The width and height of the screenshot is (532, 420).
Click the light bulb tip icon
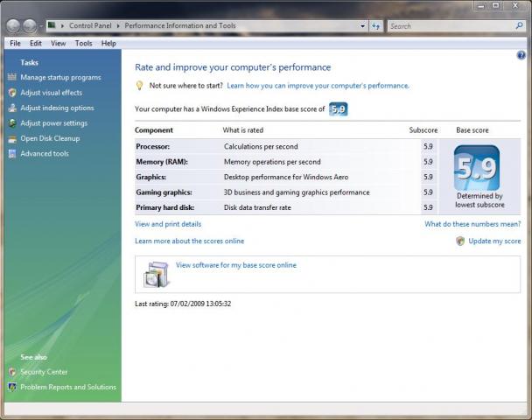(x=139, y=86)
